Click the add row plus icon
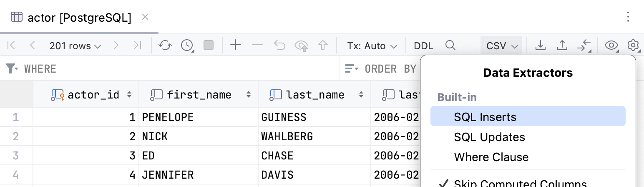The width and height of the screenshot is (644, 187). pos(236,45)
